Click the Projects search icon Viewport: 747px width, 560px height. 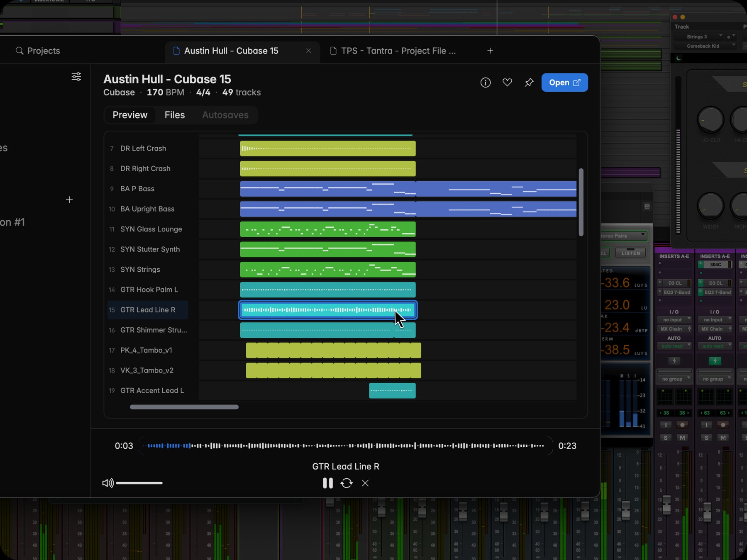click(19, 51)
